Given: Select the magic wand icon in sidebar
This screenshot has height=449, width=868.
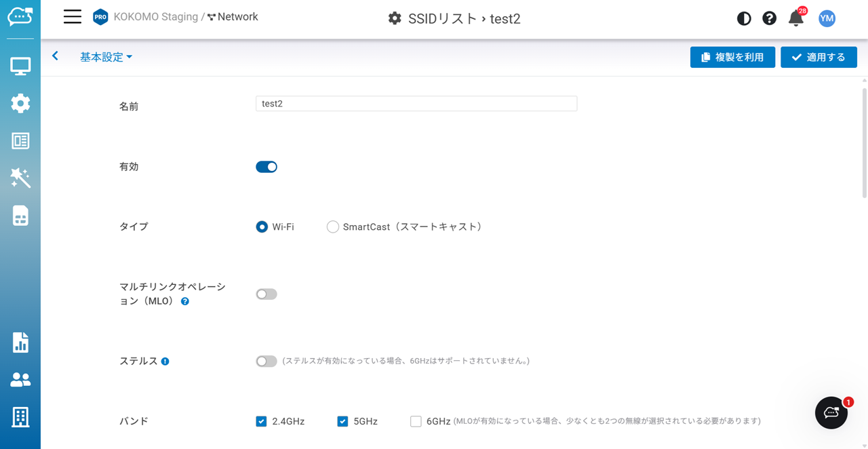Looking at the screenshot, I should click(x=20, y=178).
